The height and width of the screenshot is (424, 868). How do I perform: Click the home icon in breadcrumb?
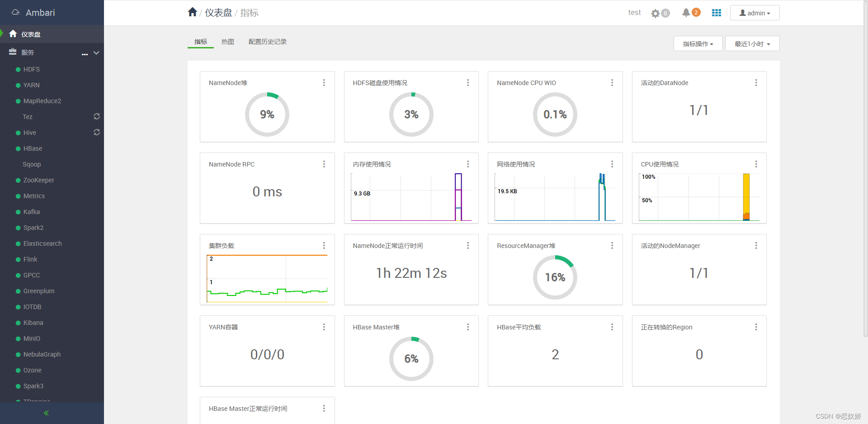click(x=193, y=12)
